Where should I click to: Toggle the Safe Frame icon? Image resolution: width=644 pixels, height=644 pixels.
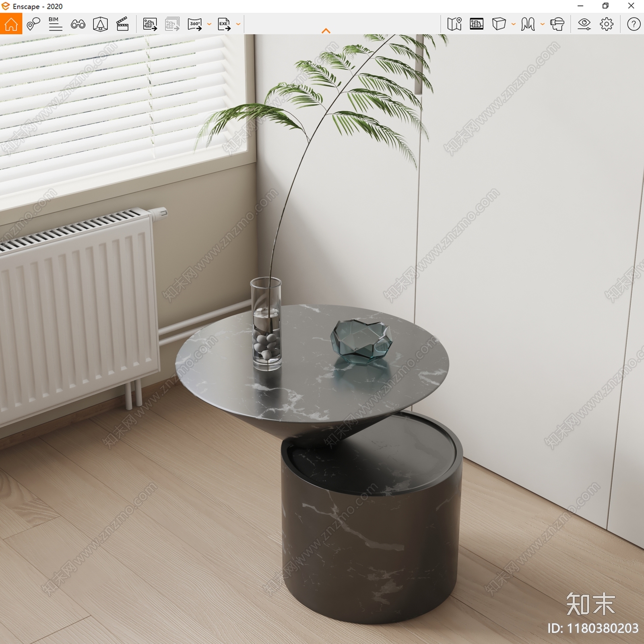tap(100, 24)
